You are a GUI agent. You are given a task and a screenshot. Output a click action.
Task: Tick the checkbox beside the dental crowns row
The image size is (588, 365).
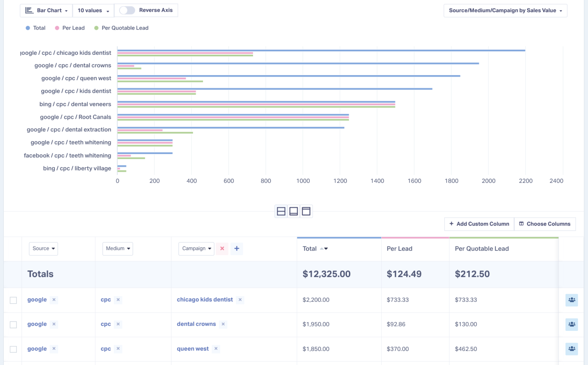(13, 324)
